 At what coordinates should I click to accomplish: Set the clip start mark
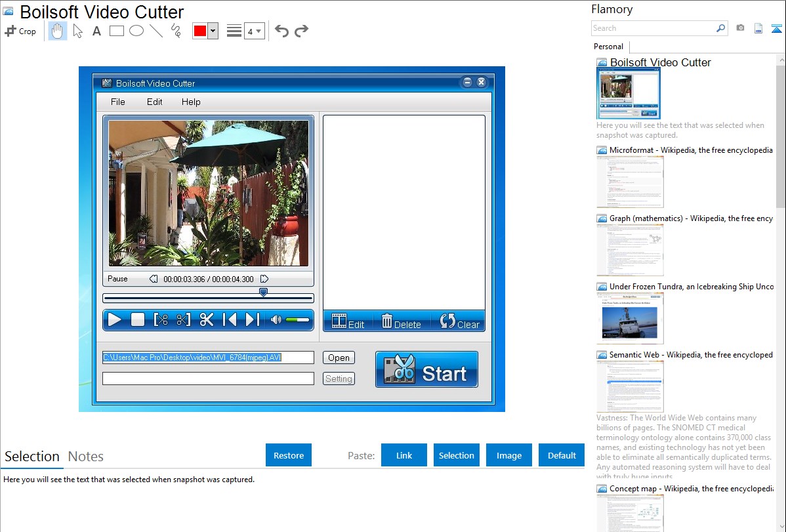(x=160, y=320)
